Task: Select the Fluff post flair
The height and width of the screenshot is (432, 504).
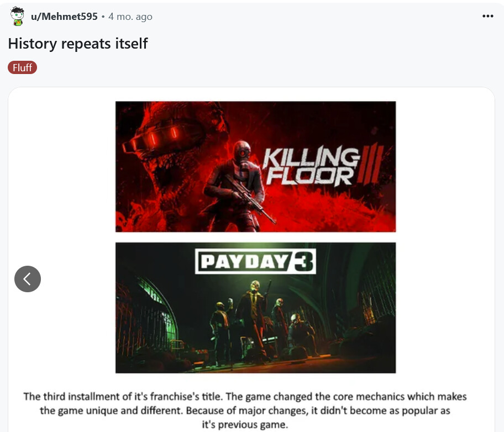Action: [x=23, y=67]
